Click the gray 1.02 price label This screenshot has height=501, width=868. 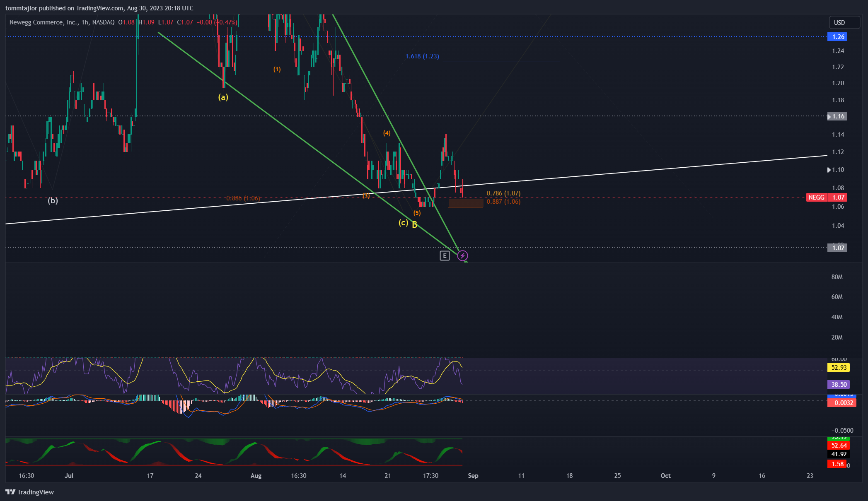837,248
